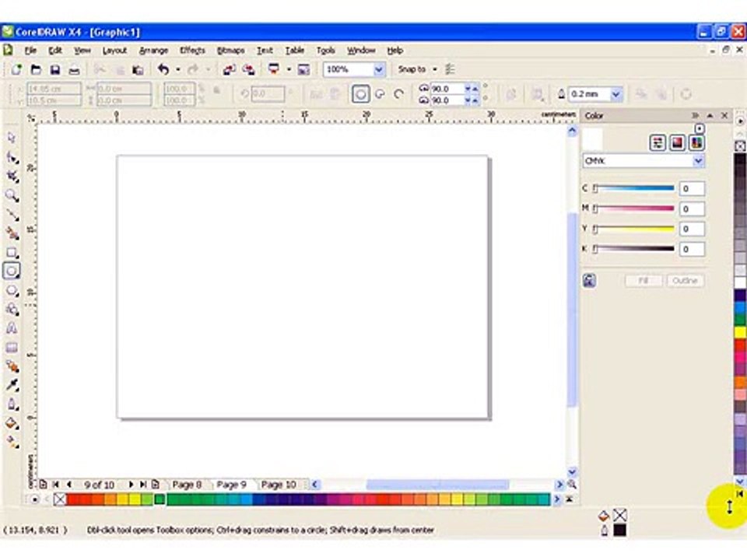
Task: Switch to the Page 10 tab
Action: 279,485
